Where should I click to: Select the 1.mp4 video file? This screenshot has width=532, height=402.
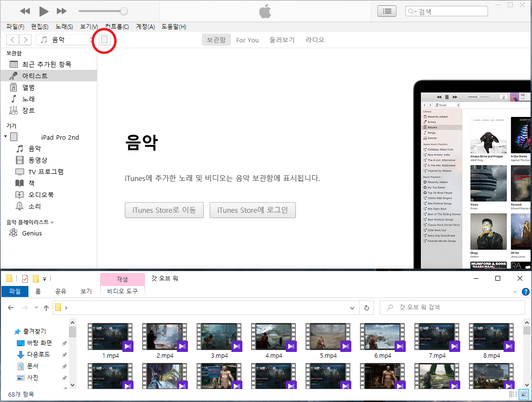coord(111,341)
